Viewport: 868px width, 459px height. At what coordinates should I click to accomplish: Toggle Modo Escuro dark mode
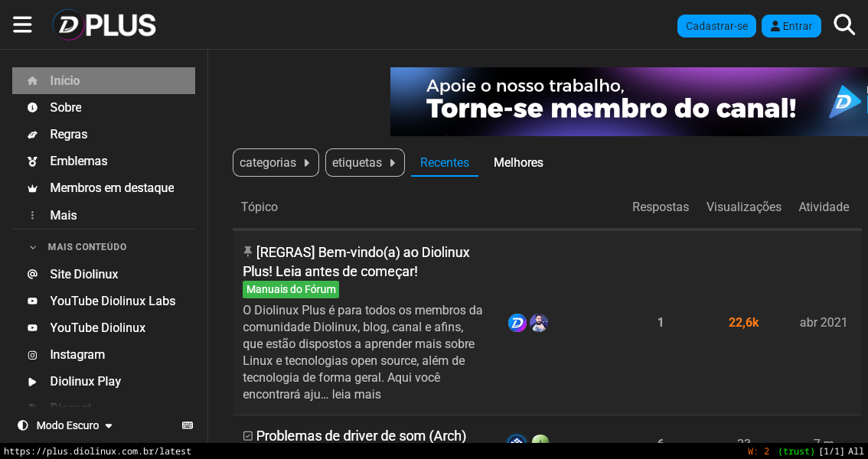[x=67, y=425]
